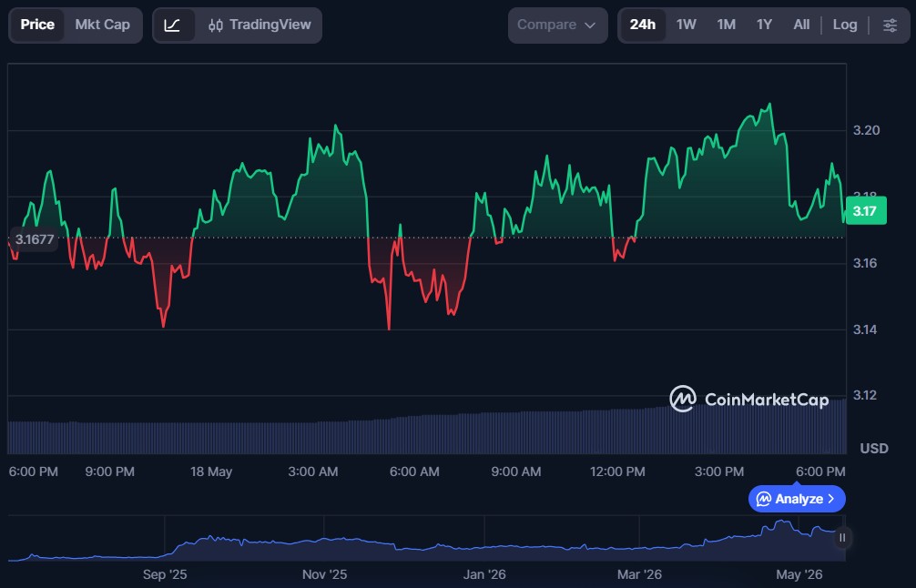Toggle the Log scale option
The image size is (916, 588).
(x=845, y=25)
